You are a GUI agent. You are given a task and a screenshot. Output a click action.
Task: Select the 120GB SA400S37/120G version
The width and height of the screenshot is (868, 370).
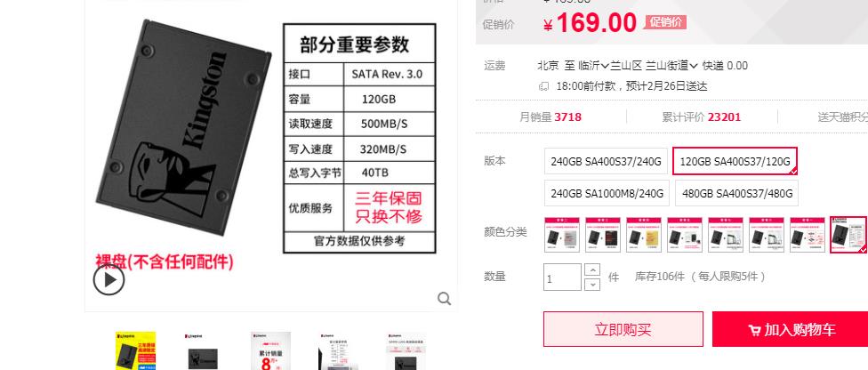point(735,161)
